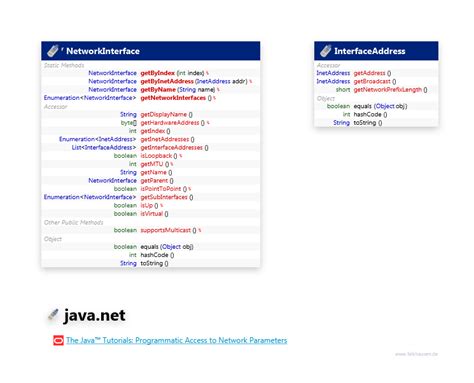Select the isLoopback method
This screenshot has width=474, height=383.
(x=156, y=156)
